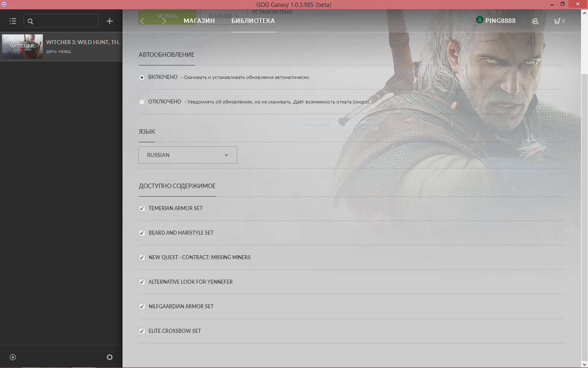Image resolution: width=588 pixels, height=368 pixels.
Task: Click the ДОСТУПНО СОДЕРЖИМОЕ section heading
Action: click(x=177, y=186)
